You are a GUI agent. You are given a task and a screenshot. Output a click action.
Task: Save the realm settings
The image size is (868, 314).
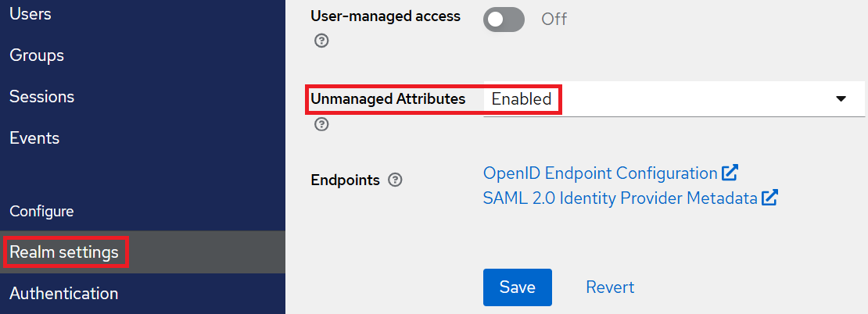(x=517, y=287)
